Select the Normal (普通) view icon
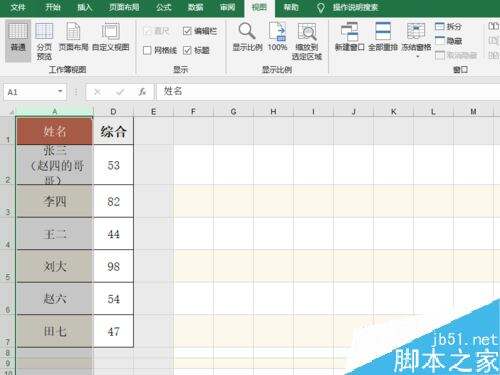 pos(18,40)
